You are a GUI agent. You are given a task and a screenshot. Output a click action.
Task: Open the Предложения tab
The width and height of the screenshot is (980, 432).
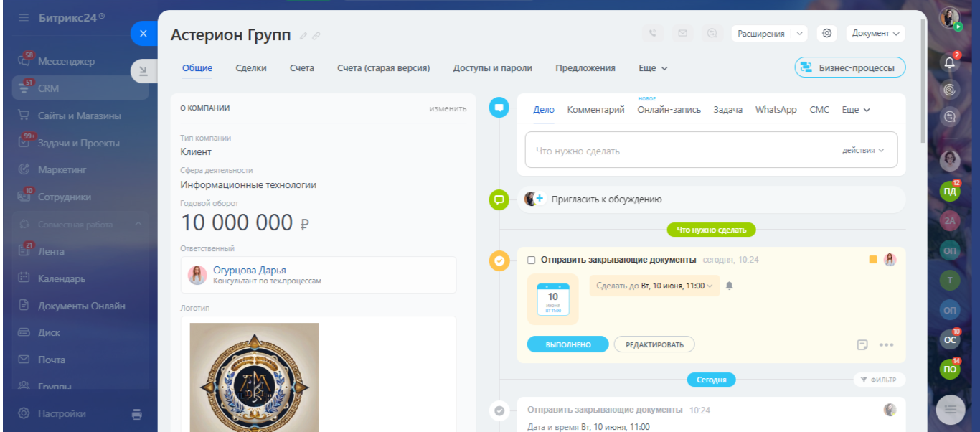pos(585,68)
